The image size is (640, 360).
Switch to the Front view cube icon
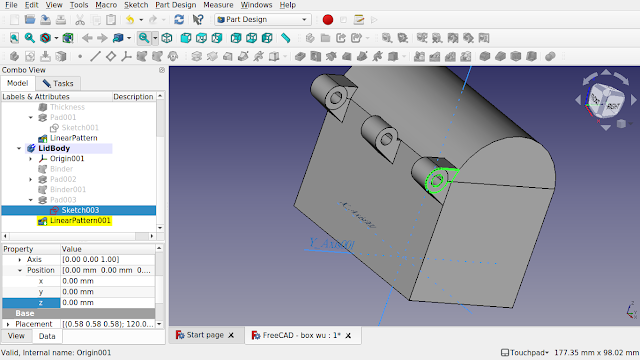click(186, 38)
